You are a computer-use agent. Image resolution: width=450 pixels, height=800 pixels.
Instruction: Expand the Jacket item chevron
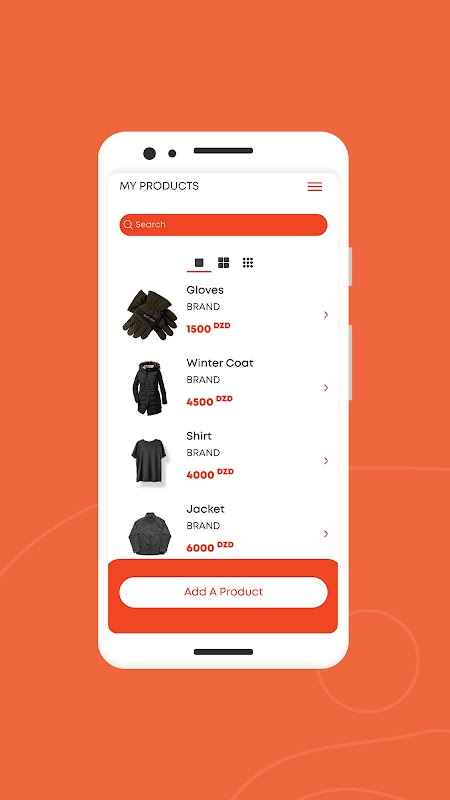[x=326, y=534]
